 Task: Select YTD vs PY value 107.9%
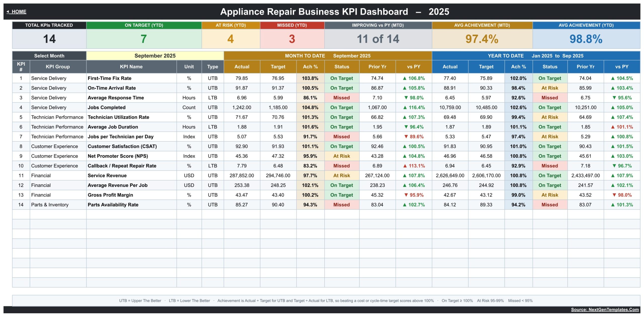point(622,175)
